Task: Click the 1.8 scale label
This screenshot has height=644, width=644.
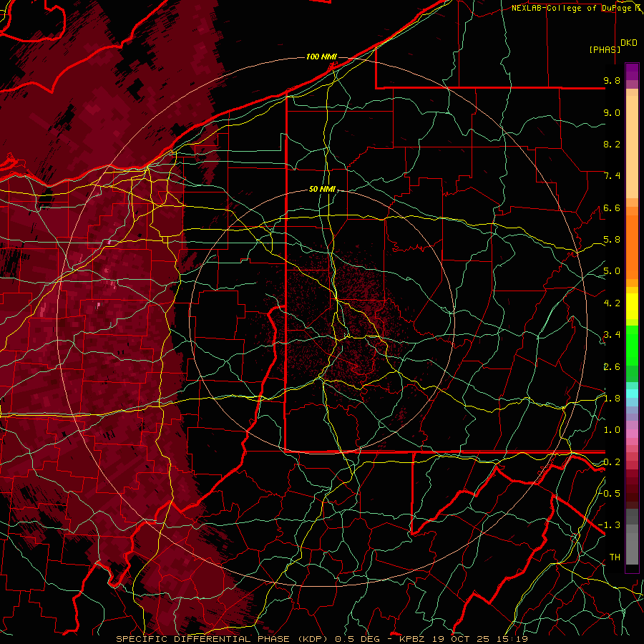Action: pos(612,399)
